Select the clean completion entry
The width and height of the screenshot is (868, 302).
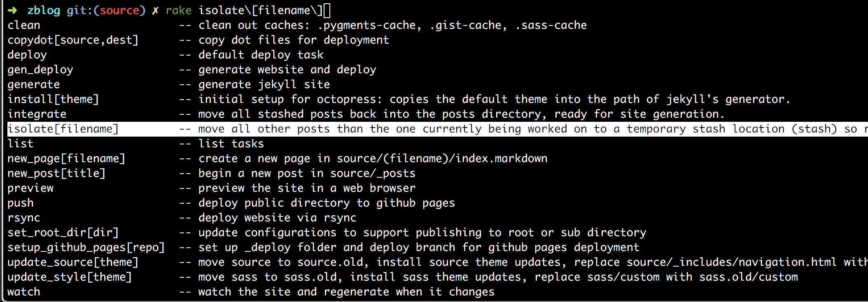click(24, 26)
